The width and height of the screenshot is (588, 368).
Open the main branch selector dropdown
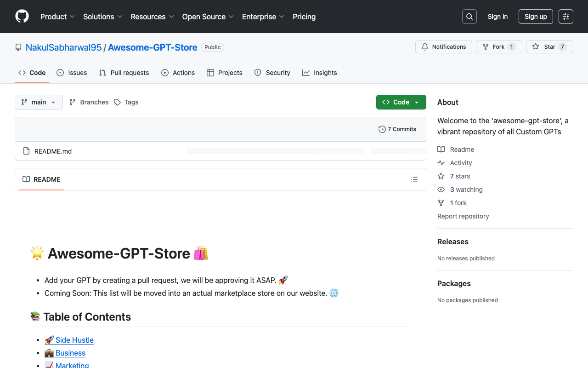[x=39, y=102]
